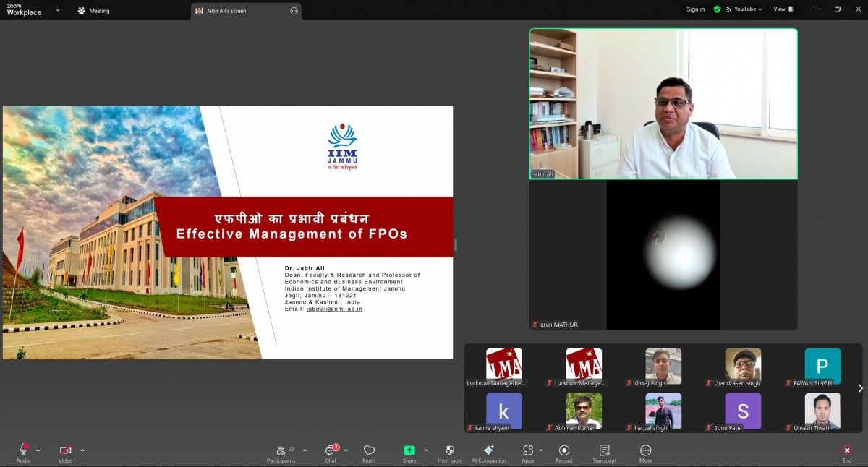This screenshot has width=868, height=467.
Task: Open the View layout menu
Action: (x=783, y=9)
